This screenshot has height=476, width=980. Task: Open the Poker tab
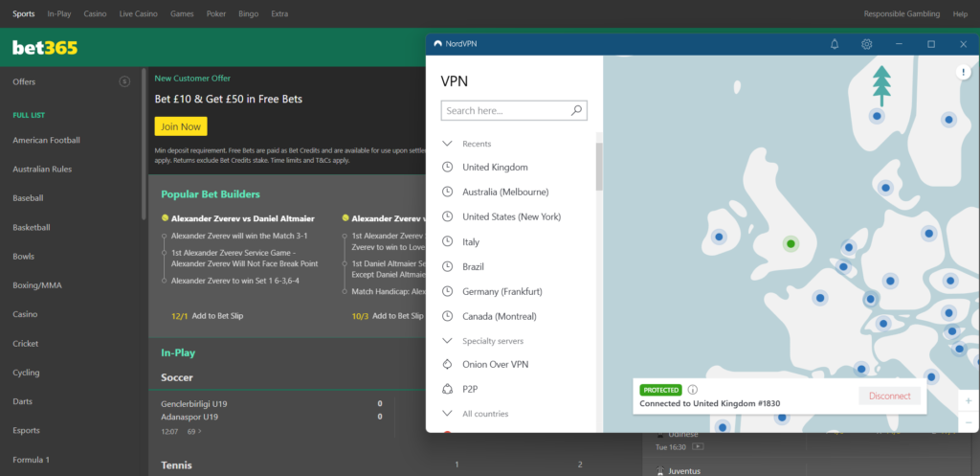pyautogui.click(x=216, y=13)
